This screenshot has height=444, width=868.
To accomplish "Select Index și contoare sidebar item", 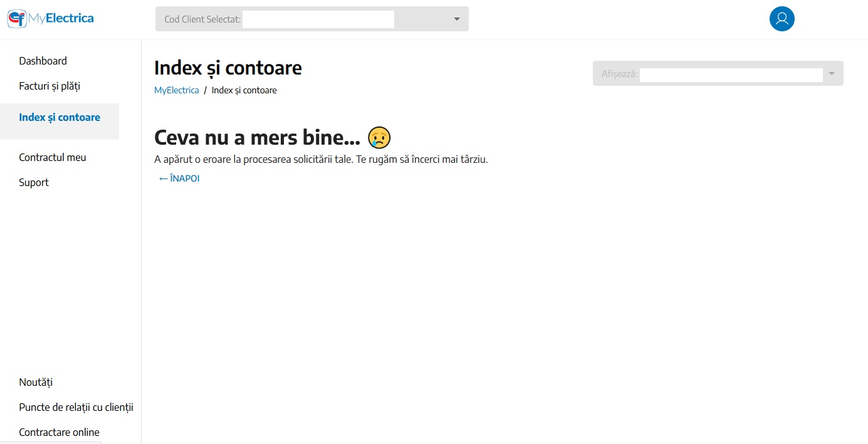I will click(60, 118).
